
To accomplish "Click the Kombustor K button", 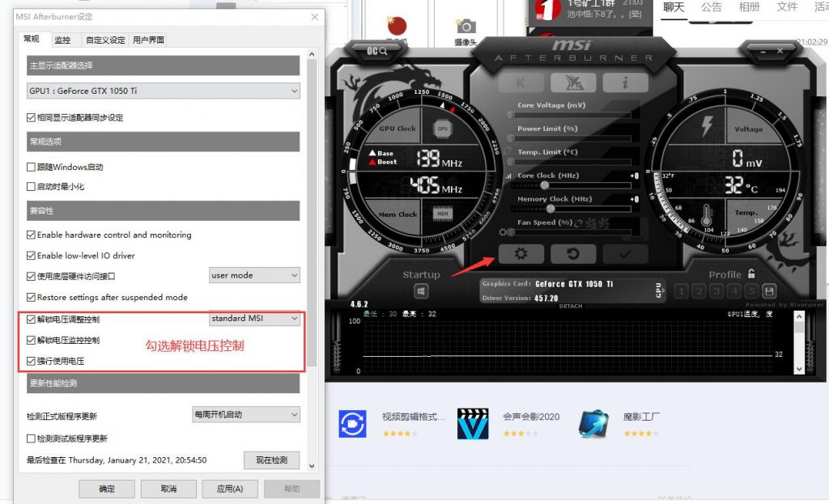I will 521,83.
